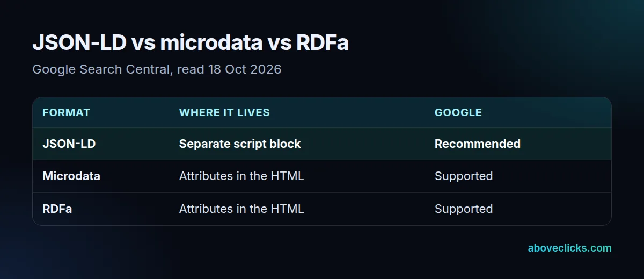Screen dimensions: 644x279
Task: Click "Supported" in the Microdata row
Action: (464, 176)
